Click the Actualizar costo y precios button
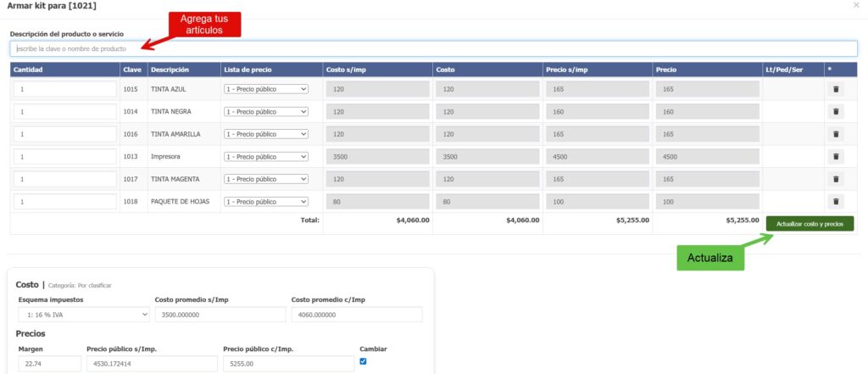This screenshot has height=374, width=868. [810, 224]
